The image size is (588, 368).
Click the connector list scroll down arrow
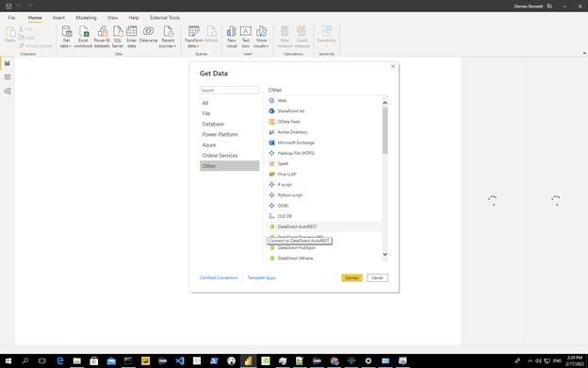pyautogui.click(x=384, y=254)
